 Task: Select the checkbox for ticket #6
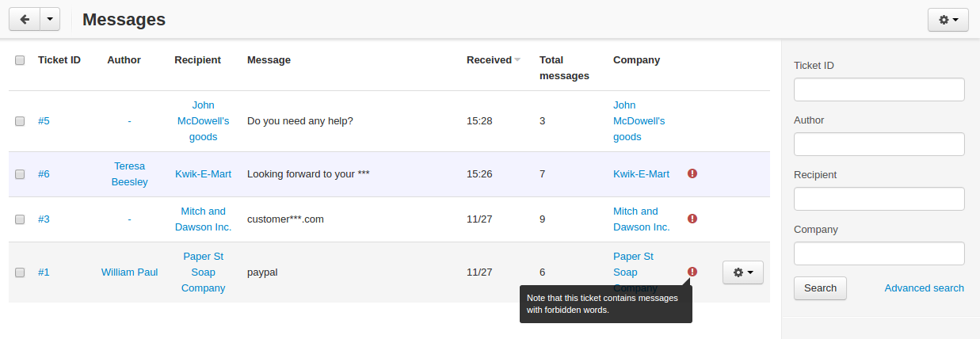coord(20,174)
